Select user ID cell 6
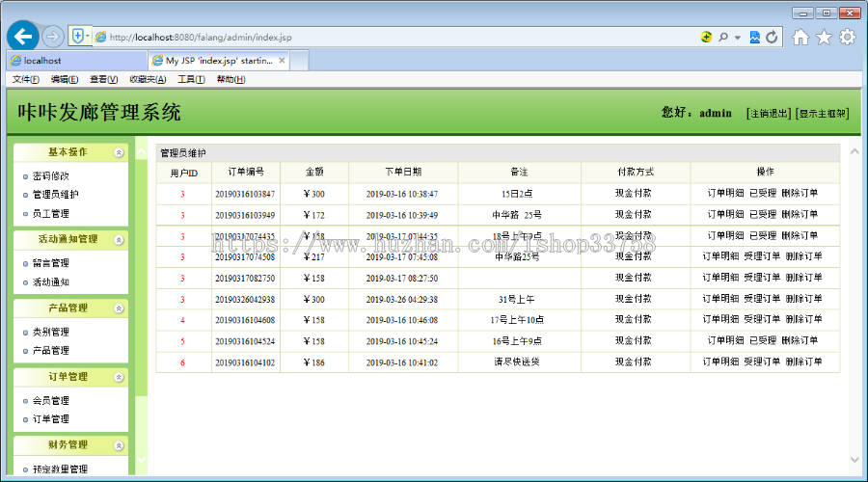 tap(182, 363)
